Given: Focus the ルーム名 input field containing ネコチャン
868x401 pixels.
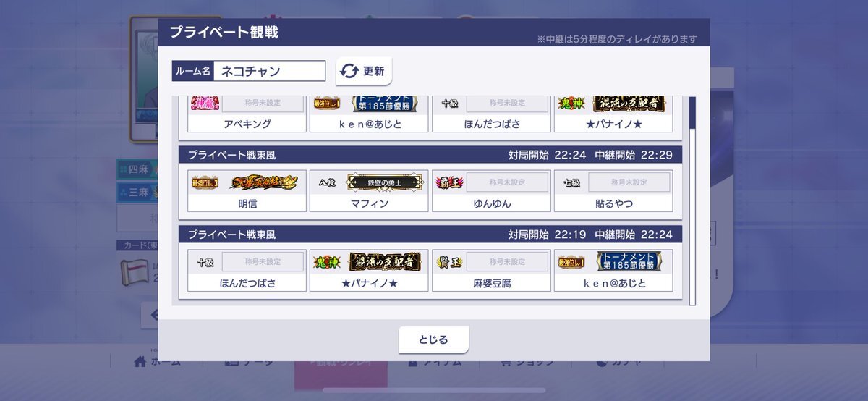Looking at the screenshot, I should click(x=269, y=71).
